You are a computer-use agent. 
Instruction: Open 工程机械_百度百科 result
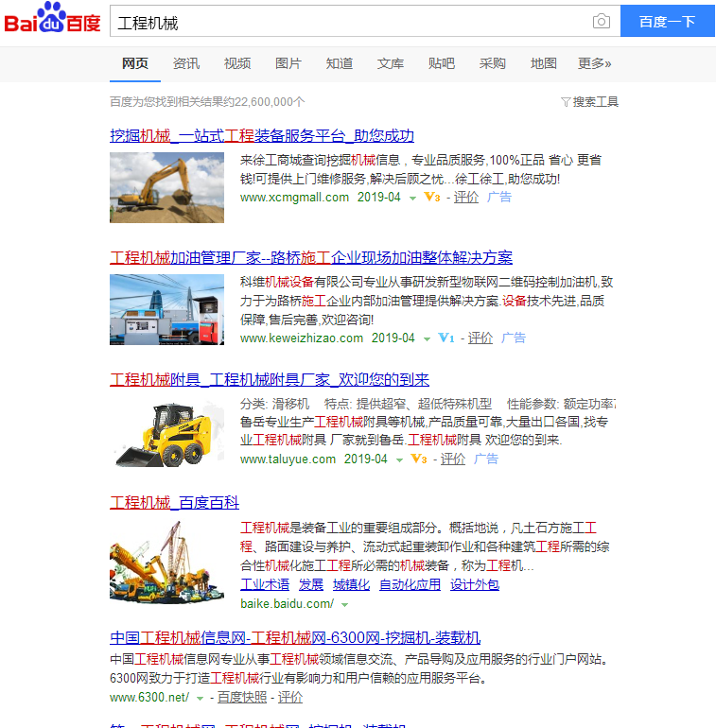pos(175,502)
